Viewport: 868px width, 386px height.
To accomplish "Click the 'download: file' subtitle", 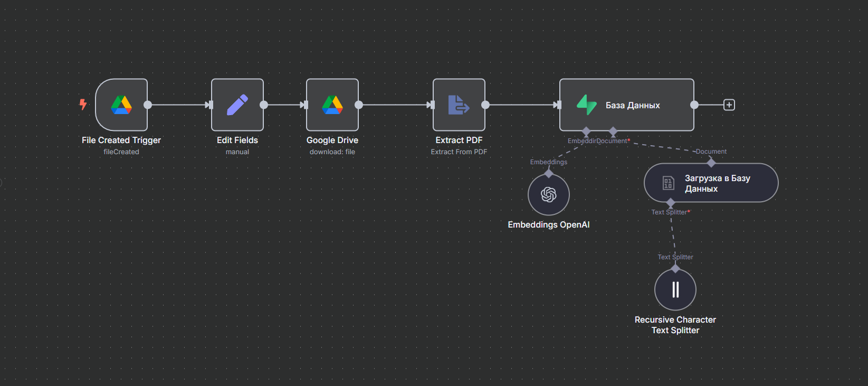I will (332, 152).
